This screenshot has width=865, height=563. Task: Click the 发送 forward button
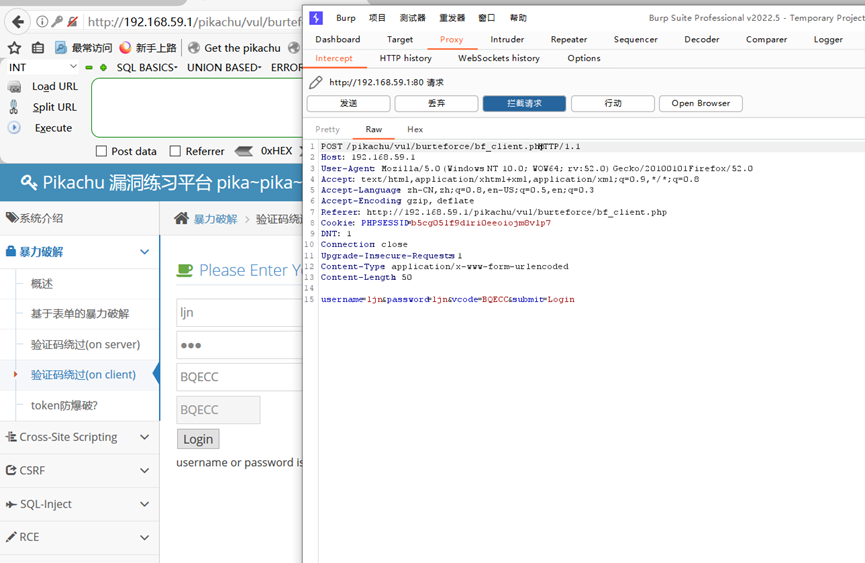348,104
